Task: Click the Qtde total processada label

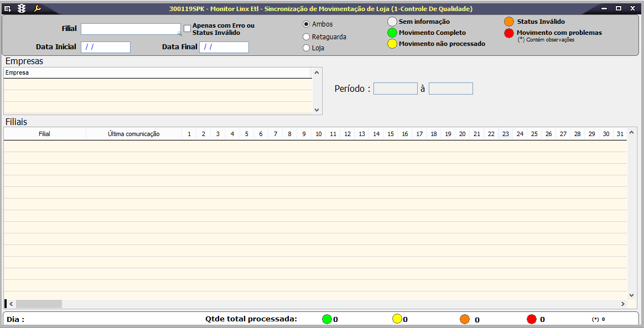Action: (251, 319)
